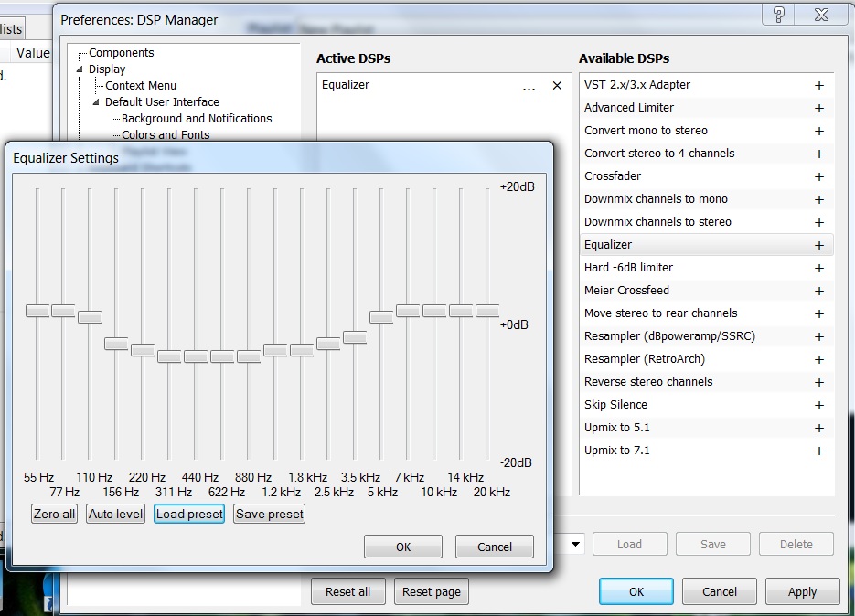The height and width of the screenshot is (616, 855).
Task: Click the 311 Hz slider handle
Action: pyautogui.click(x=169, y=356)
